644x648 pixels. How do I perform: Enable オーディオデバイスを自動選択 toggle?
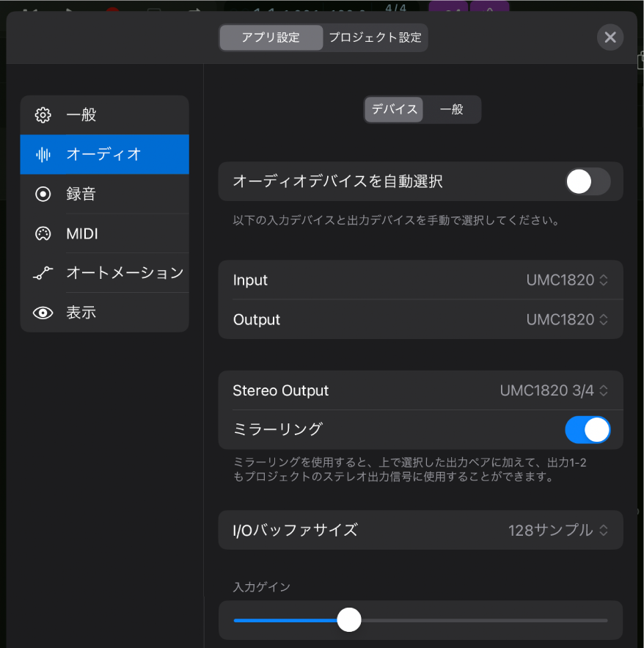click(588, 181)
